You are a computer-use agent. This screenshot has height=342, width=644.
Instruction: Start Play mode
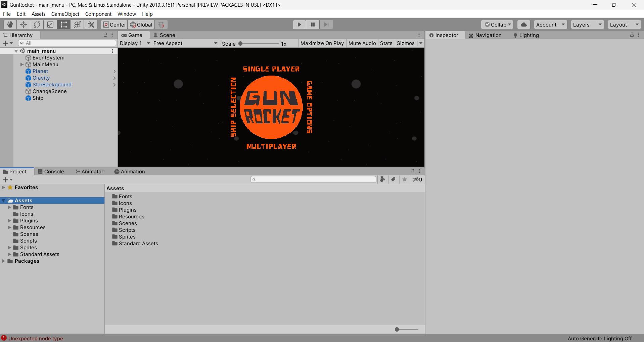[299, 25]
